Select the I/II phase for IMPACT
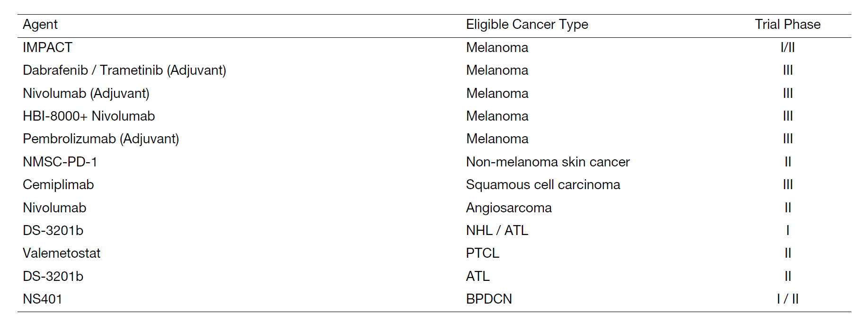Viewport: 868px width, 331px height. tap(788, 47)
